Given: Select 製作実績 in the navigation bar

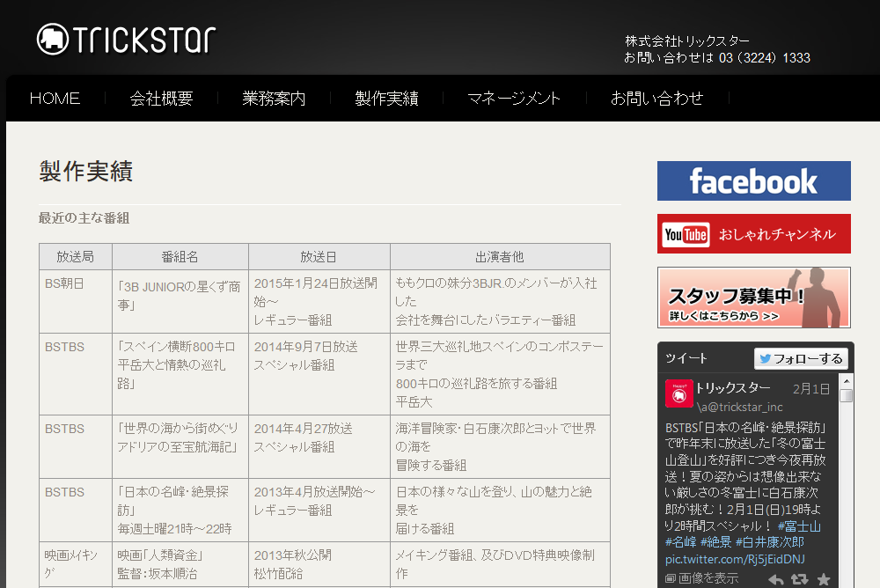Looking at the screenshot, I should click(386, 99).
